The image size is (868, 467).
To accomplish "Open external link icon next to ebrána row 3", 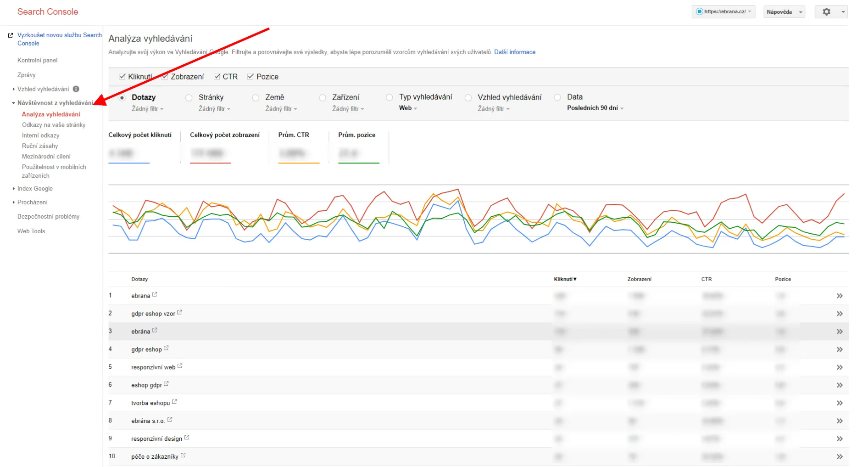I will [155, 330].
